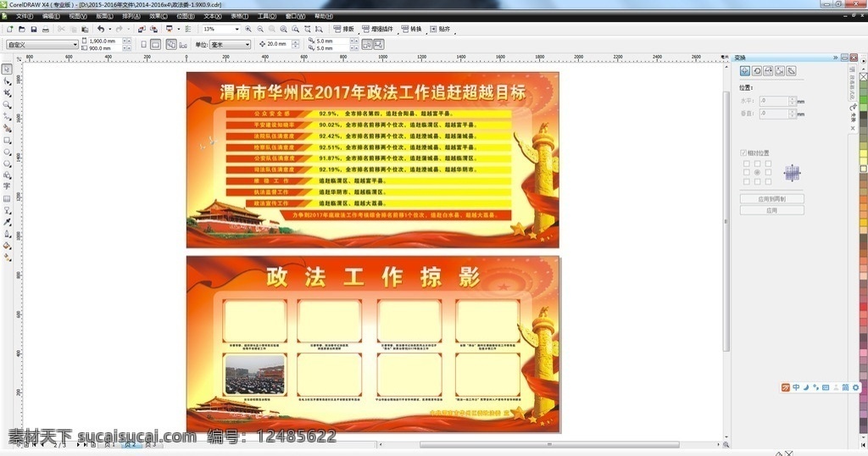This screenshot has height=456, width=868.
Task: Collapse the 变换 docker with chevrons
Action: (835, 58)
